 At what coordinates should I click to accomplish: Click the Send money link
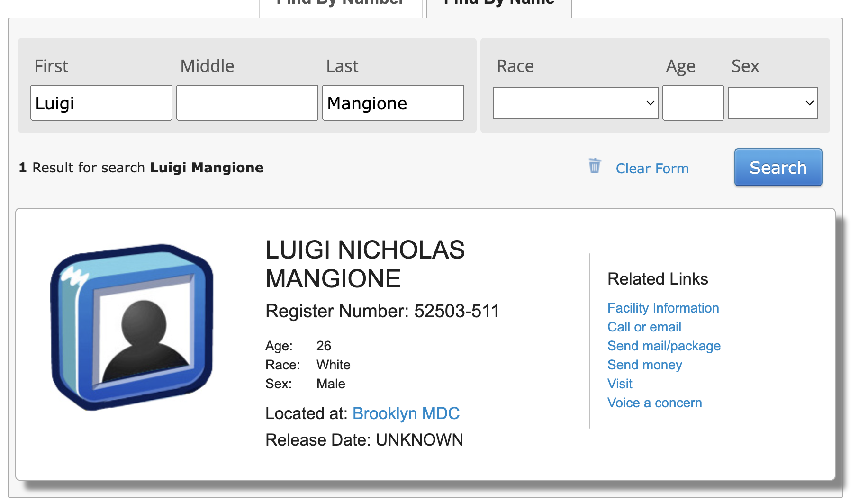click(x=644, y=365)
